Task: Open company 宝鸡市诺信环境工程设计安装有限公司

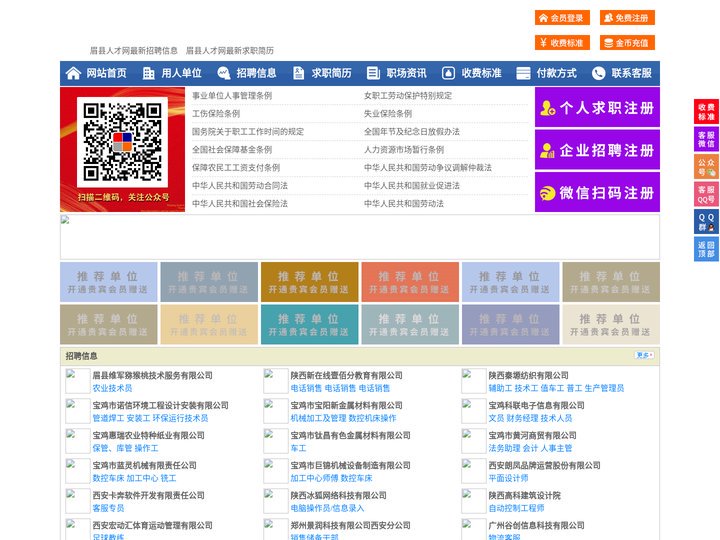Action: (x=160, y=405)
